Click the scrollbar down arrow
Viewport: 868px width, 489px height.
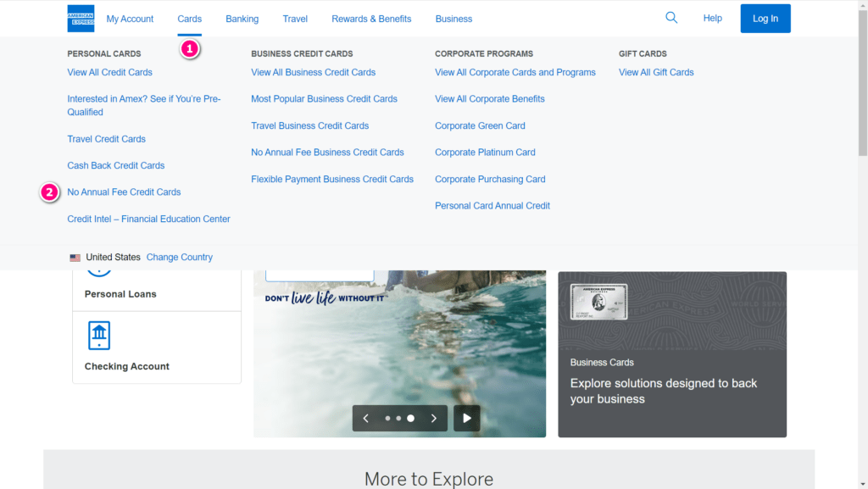(x=862, y=485)
